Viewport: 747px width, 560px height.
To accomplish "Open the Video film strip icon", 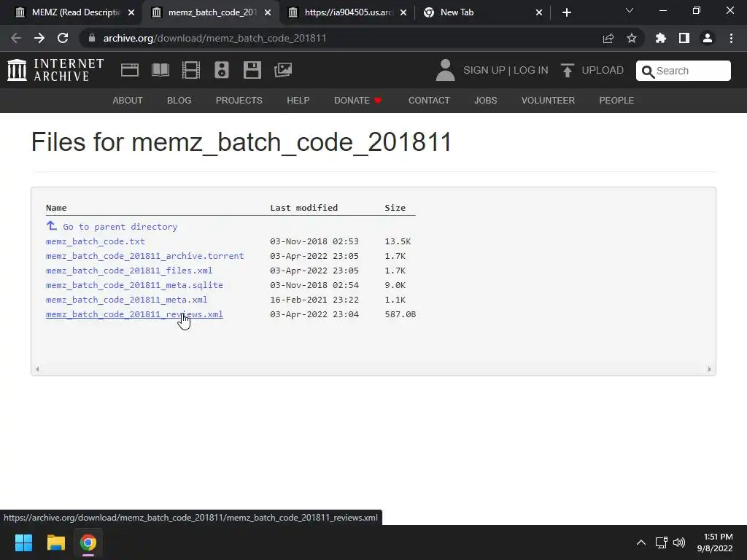I will 191,70.
